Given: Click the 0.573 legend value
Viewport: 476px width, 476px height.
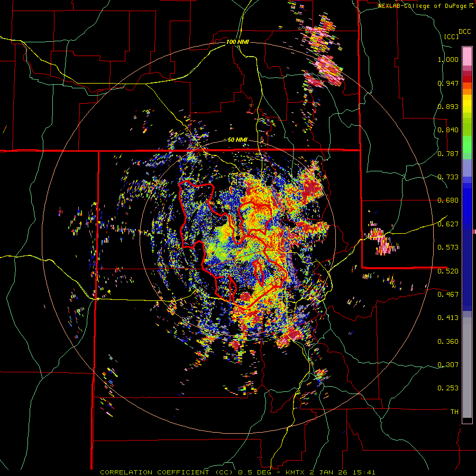Looking at the screenshot, I should point(448,248).
